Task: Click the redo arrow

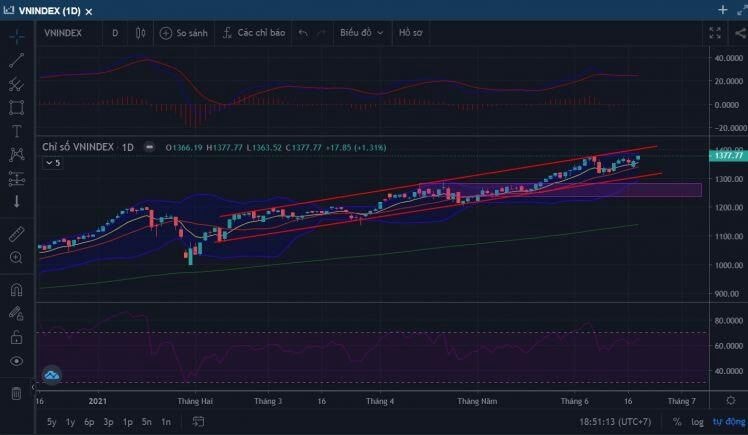Action: click(x=322, y=33)
